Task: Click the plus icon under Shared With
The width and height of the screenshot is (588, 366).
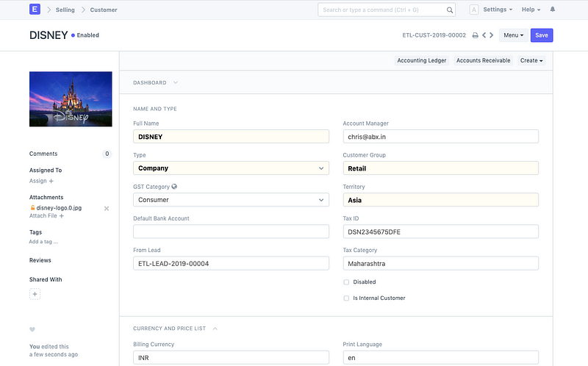Action: pyautogui.click(x=35, y=294)
